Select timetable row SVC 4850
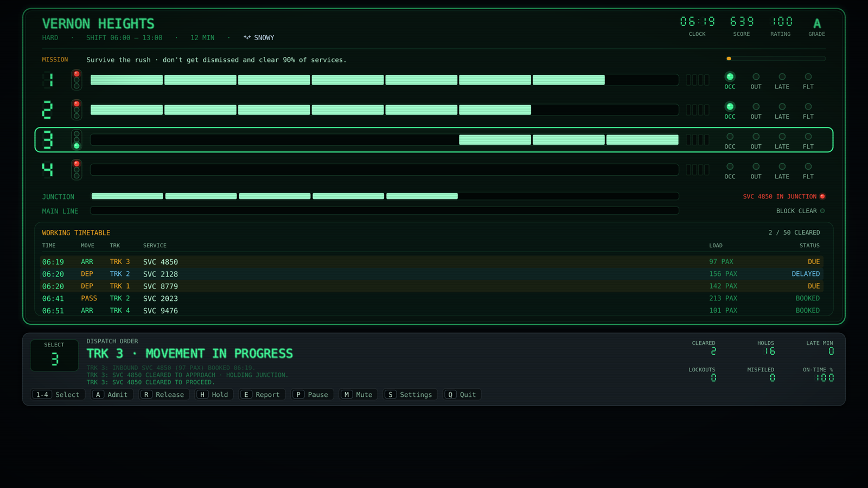This screenshot has height=488, width=868. click(432, 262)
